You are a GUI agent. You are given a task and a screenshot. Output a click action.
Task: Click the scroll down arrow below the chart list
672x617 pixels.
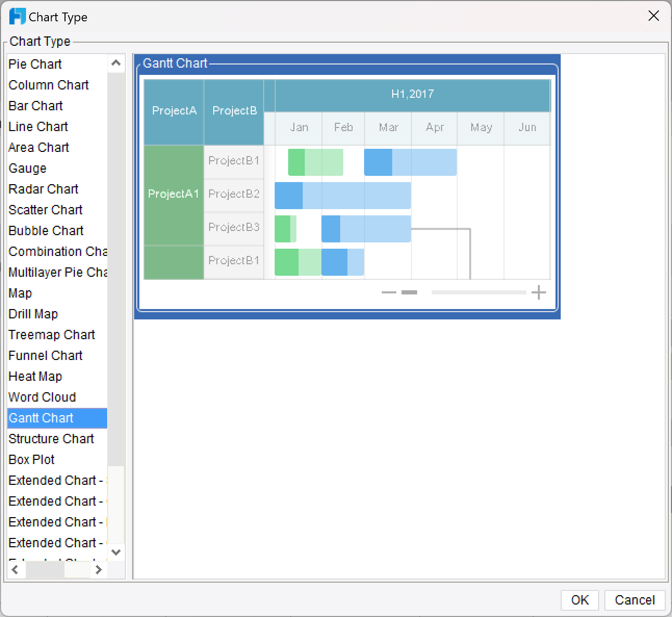coord(116,552)
